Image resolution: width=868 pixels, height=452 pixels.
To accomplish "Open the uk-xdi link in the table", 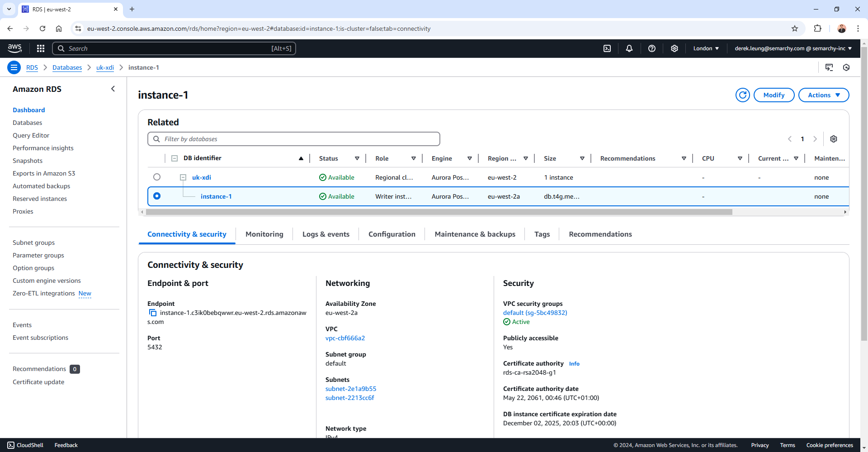I will pos(202,177).
